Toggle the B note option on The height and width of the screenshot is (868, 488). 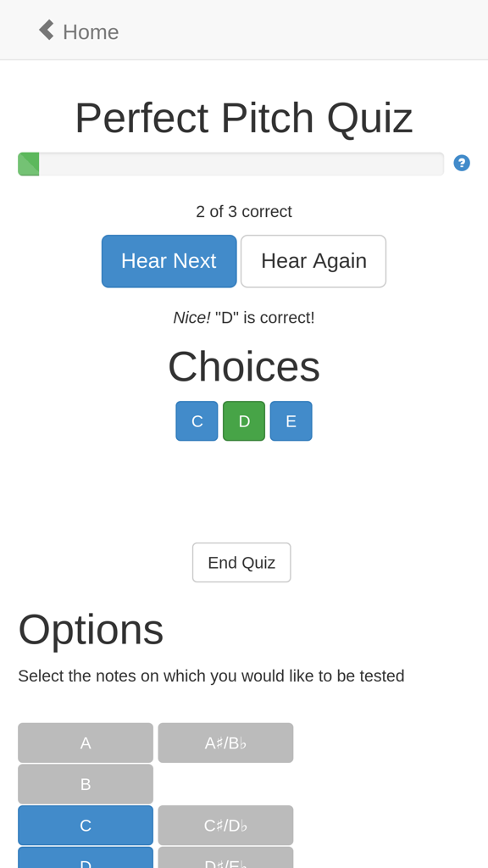86,783
